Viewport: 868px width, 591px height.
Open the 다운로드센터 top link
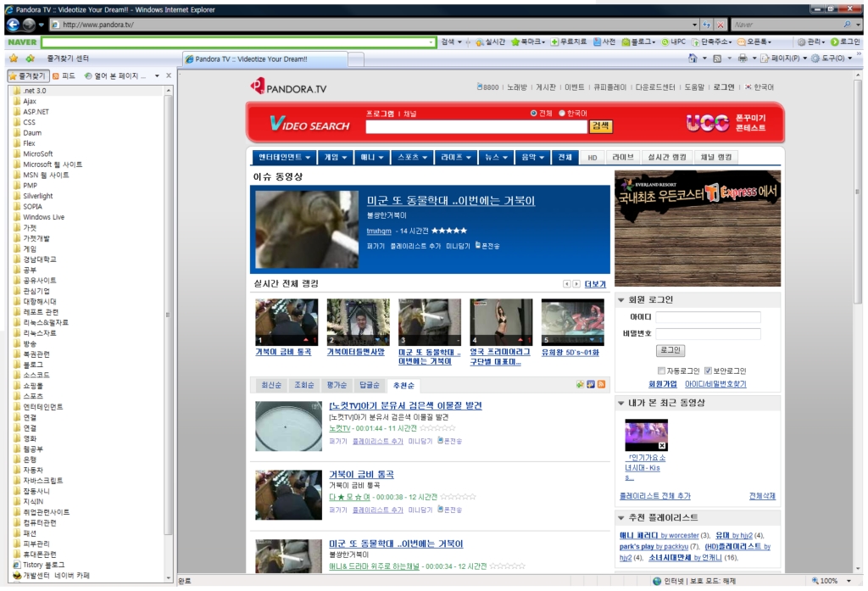pos(655,87)
